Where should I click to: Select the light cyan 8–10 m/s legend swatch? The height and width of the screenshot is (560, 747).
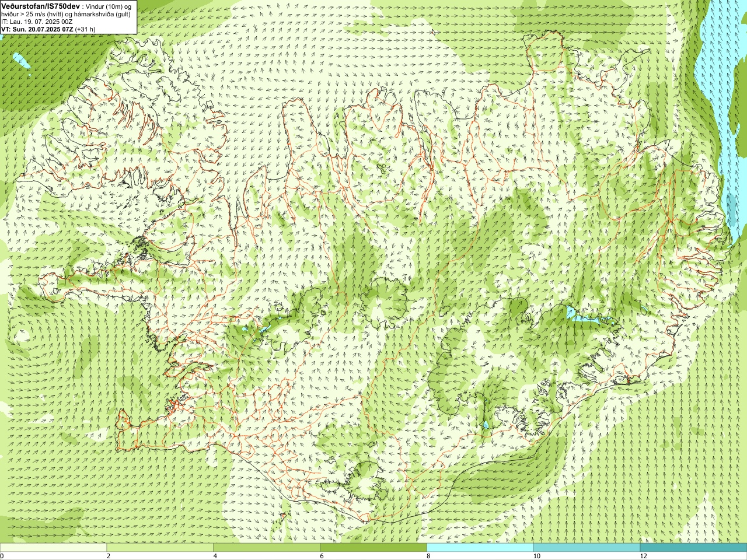[480, 548]
